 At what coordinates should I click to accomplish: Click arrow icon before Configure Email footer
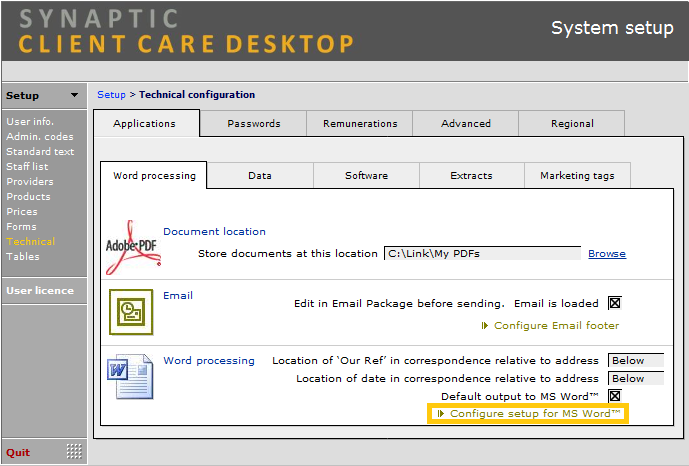tap(485, 325)
